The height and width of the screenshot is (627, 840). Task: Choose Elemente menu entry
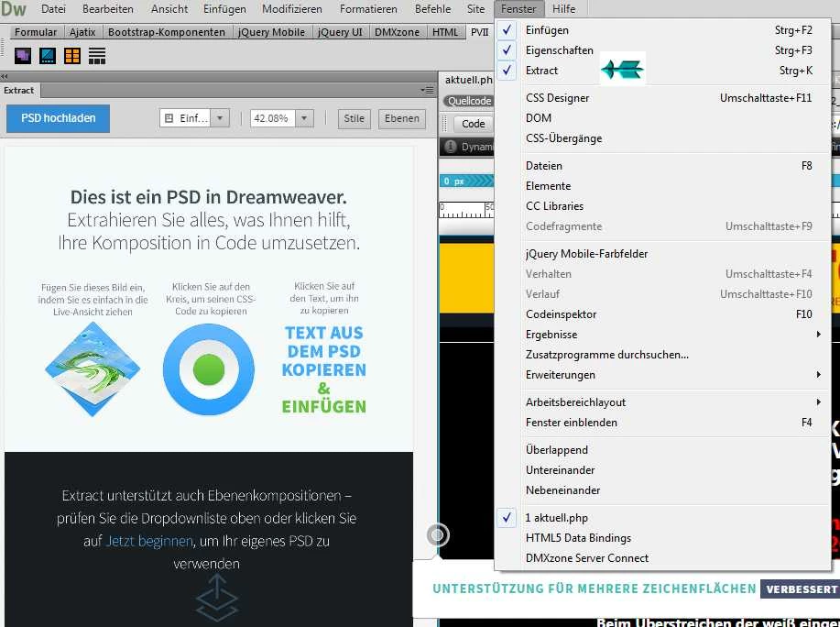click(x=662, y=186)
